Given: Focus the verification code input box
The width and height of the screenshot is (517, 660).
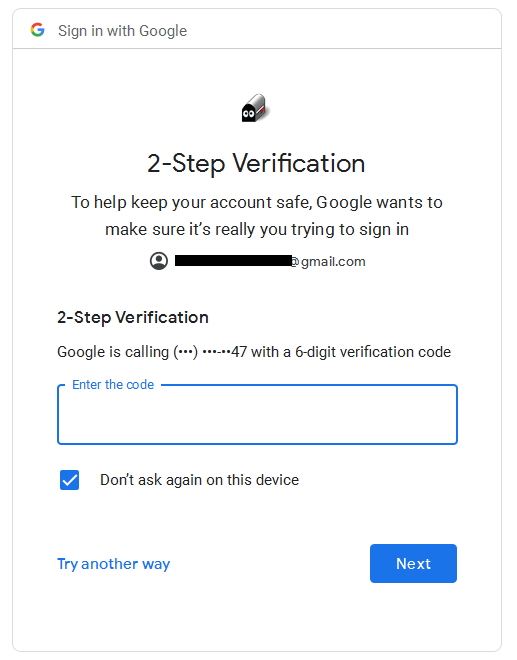Looking at the screenshot, I should click(x=257, y=414).
